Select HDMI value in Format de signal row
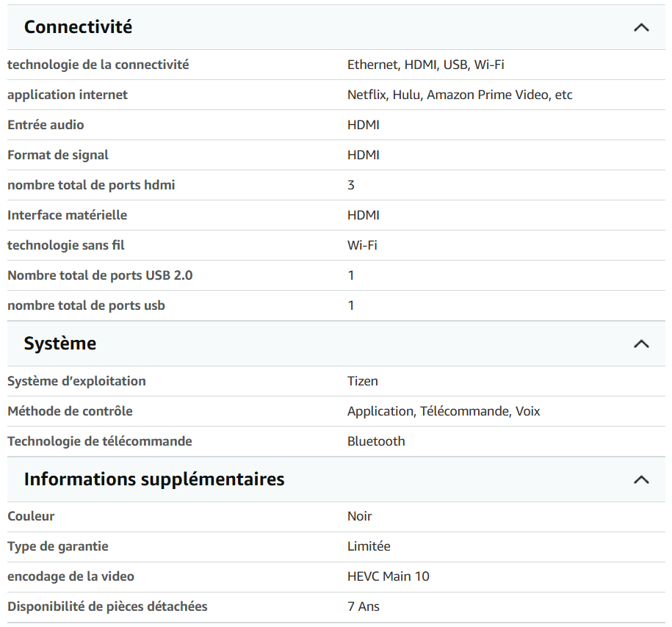This screenshot has height=627, width=672. pos(364,155)
